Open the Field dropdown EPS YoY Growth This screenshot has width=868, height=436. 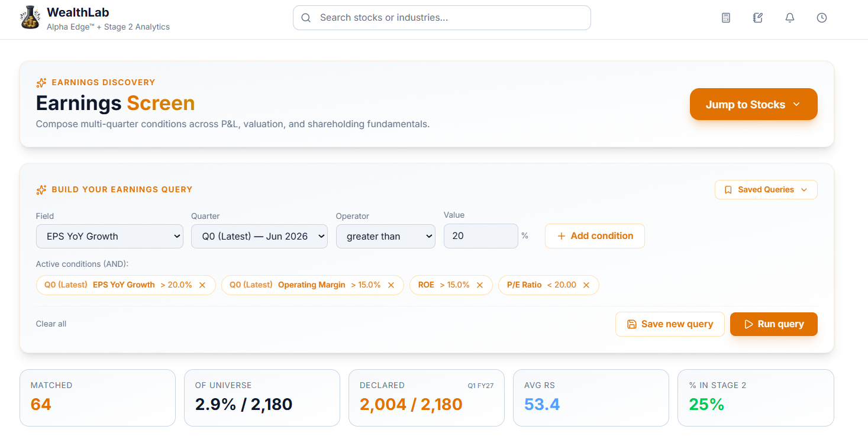[109, 236]
